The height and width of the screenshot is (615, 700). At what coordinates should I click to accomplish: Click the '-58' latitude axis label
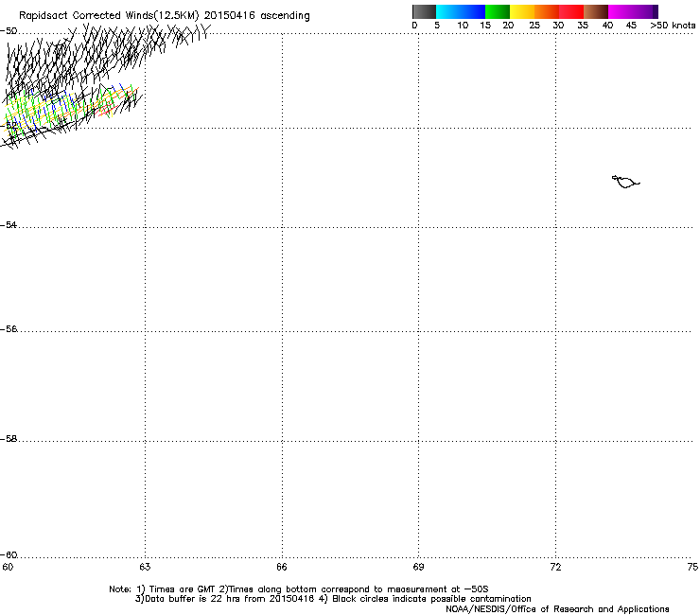9,439
